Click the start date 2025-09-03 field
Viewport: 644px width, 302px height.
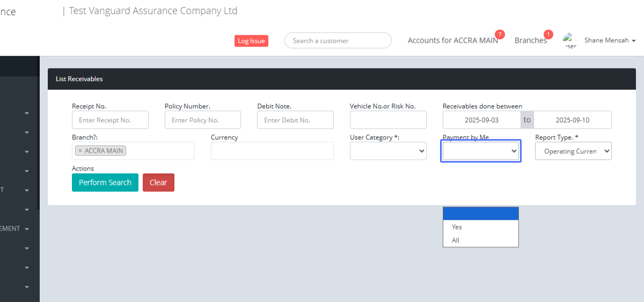click(481, 120)
